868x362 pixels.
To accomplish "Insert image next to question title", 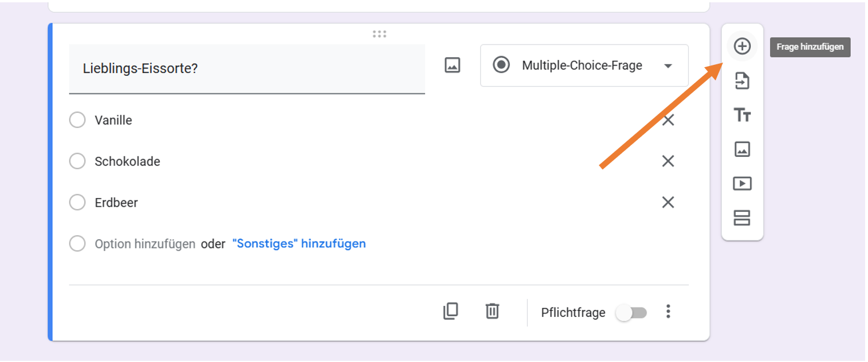I will click(452, 65).
